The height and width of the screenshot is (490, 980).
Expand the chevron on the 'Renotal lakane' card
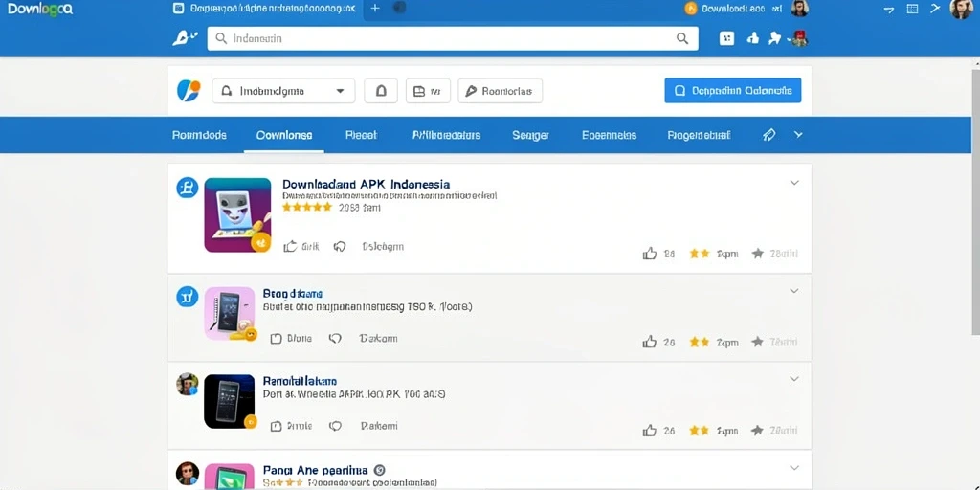coord(794,379)
